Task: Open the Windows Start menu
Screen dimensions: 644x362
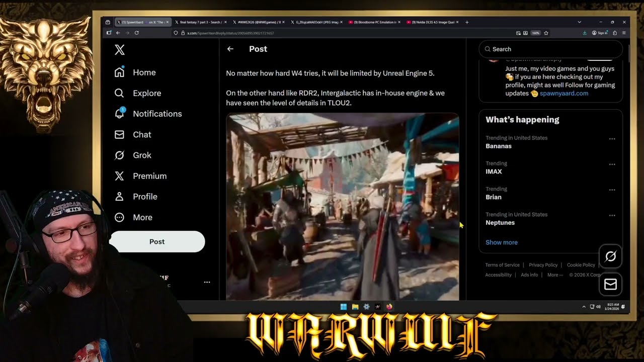Action: tap(343, 307)
